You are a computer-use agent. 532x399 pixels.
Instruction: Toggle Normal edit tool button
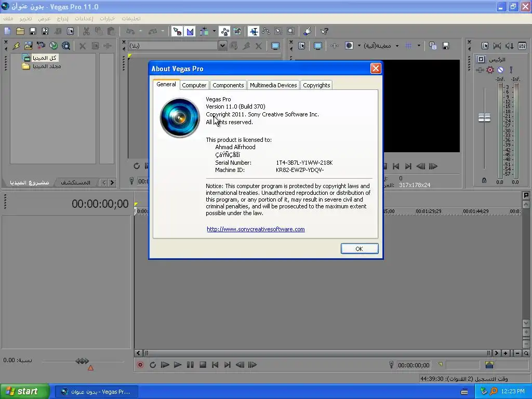tap(254, 31)
